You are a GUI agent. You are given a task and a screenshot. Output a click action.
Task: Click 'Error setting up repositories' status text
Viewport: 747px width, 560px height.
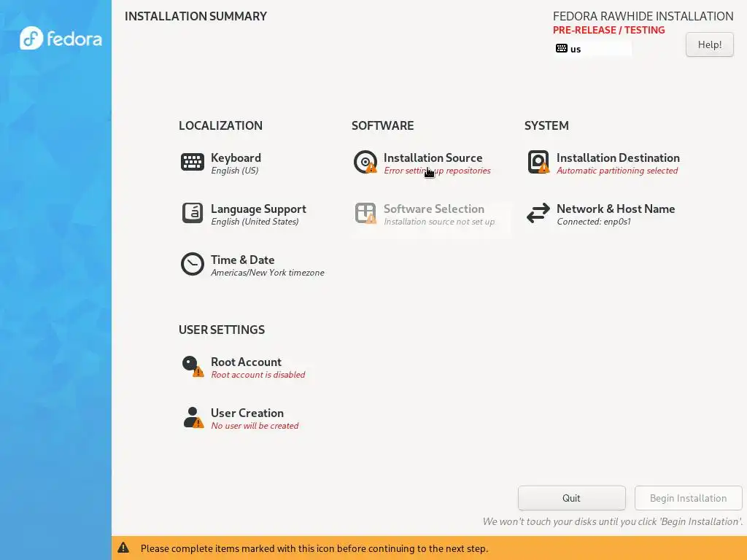pyautogui.click(x=438, y=171)
